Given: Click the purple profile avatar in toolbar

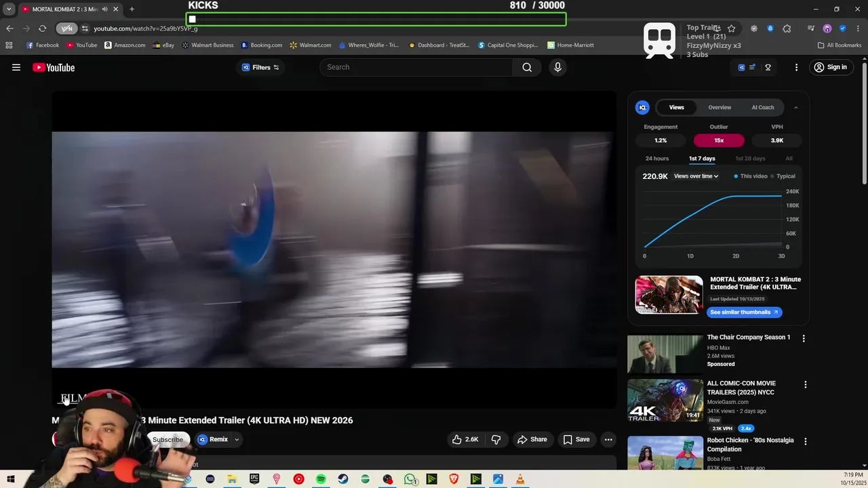Looking at the screenshot, I should pyautogui.click(x=827, y=28).
